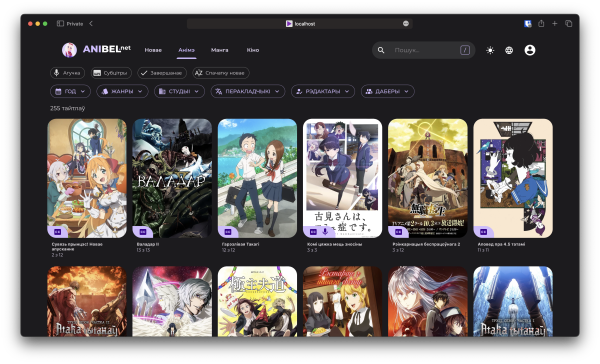Open the ПЕРАКЛАДЧЫКІ translators filter
This screenshot has height=364, width=600.
coord(248,91)
